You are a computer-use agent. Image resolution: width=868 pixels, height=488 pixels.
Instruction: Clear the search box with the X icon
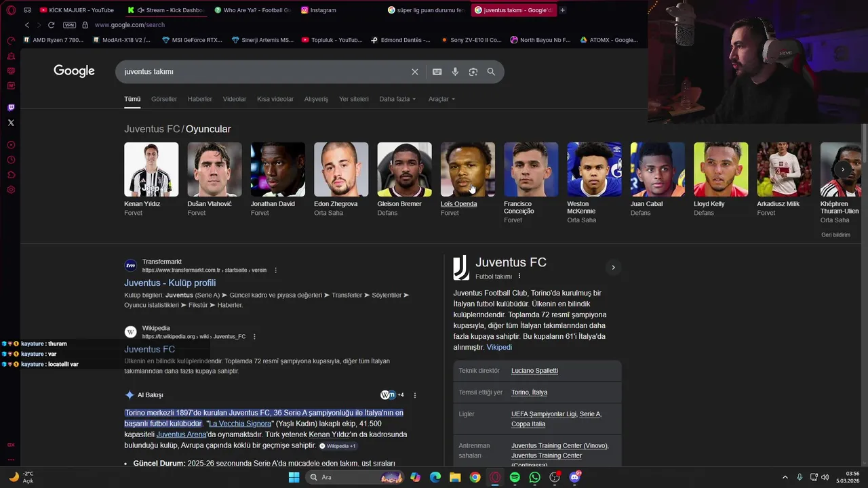[415, 72]
